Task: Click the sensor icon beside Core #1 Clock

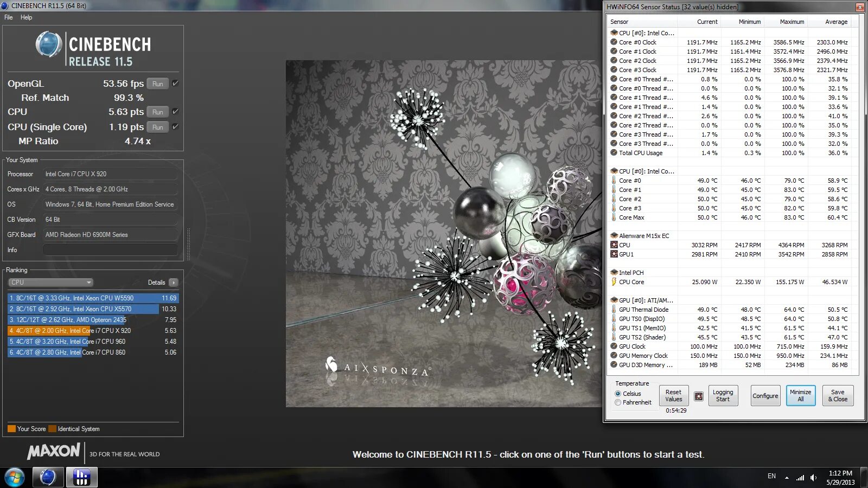Action: (614, 52)
